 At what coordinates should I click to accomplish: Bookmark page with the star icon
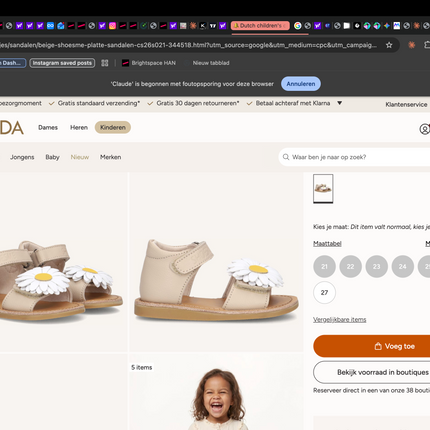coord(389,45)
